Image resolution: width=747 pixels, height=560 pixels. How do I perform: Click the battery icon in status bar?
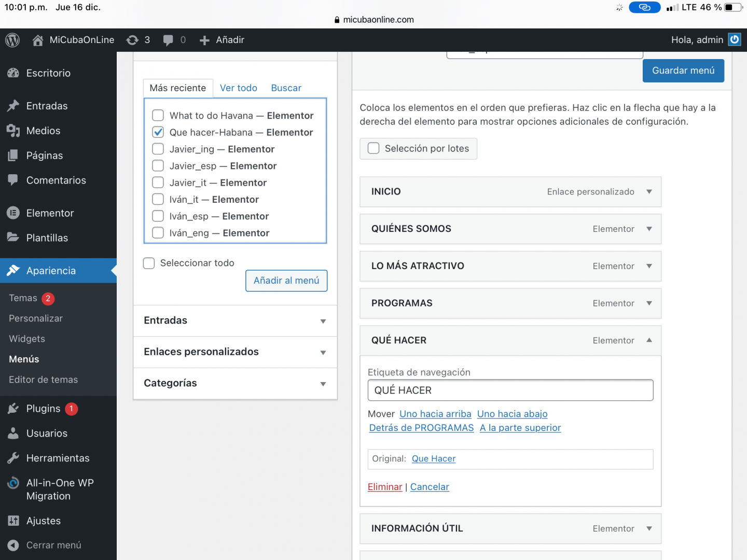(x=733, y=7)
